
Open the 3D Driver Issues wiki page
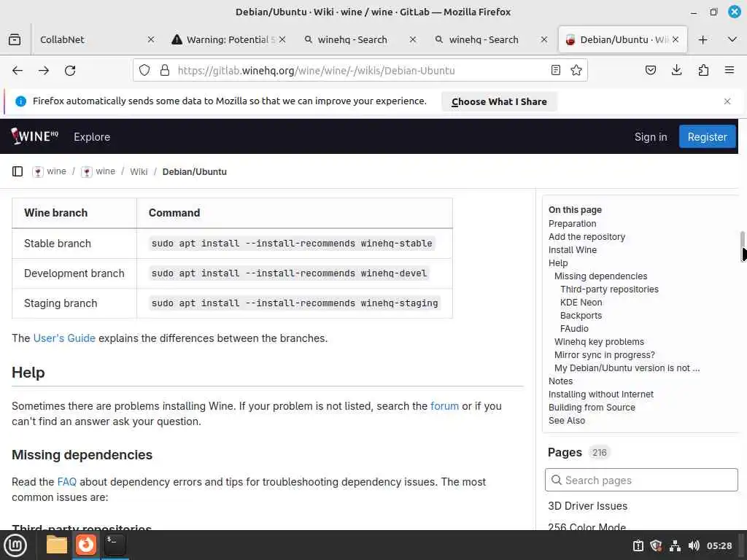click(587, 506)
